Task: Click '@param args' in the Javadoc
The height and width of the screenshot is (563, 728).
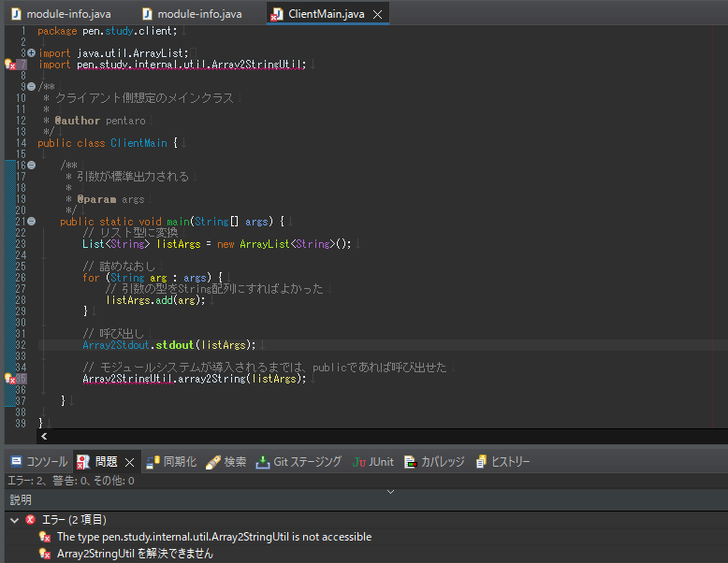Action: (x=111, y=199)
